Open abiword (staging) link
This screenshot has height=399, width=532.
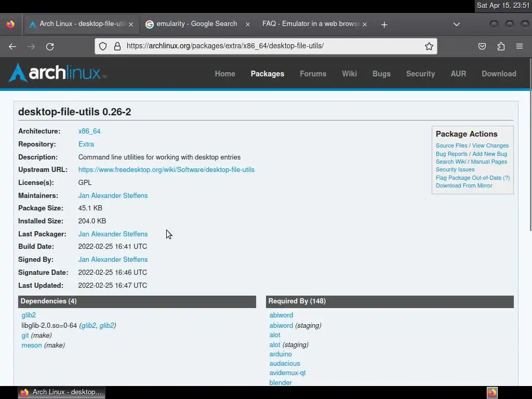[x=281, y=326]
